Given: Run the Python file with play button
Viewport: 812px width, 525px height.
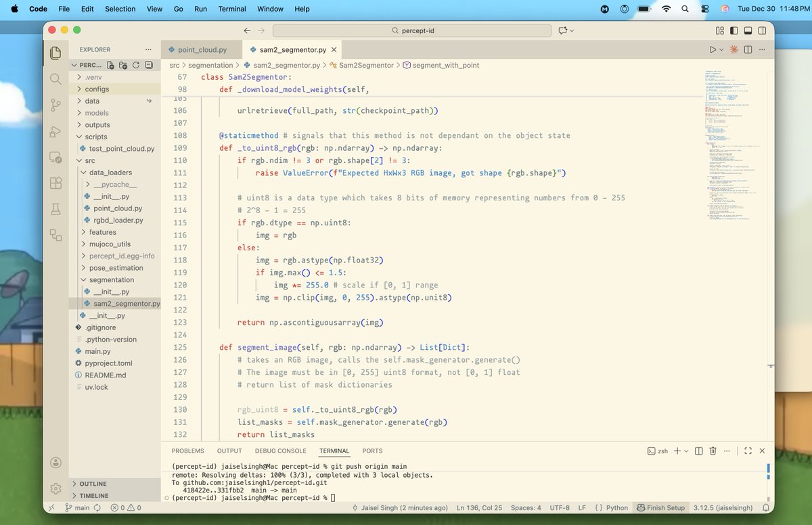Looking at the screenshot, I should coord(713,49).
